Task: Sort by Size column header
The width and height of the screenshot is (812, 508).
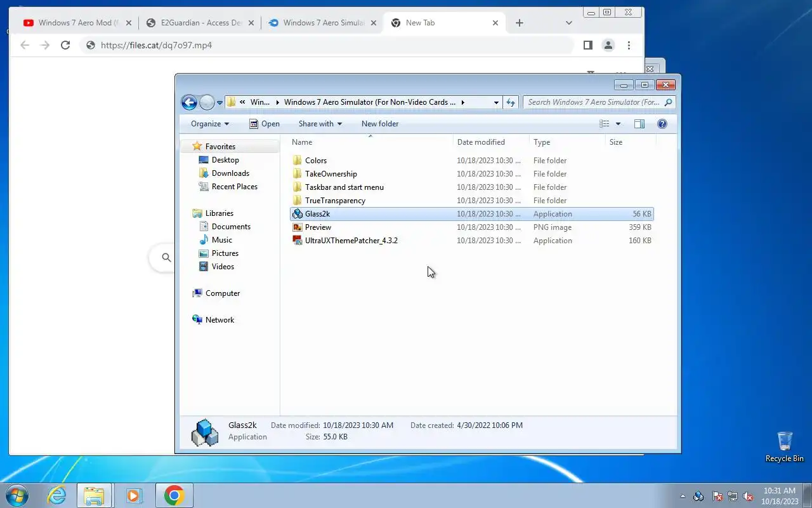Action: pos(631,142)
